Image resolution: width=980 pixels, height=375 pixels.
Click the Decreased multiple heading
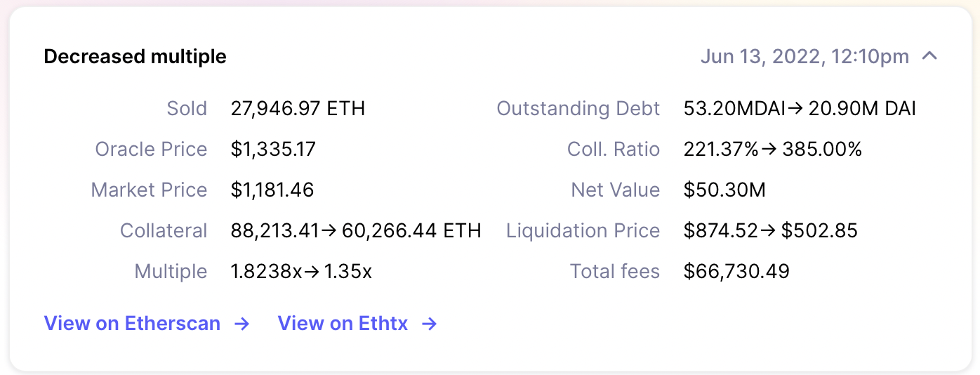[x=135, y=57]
